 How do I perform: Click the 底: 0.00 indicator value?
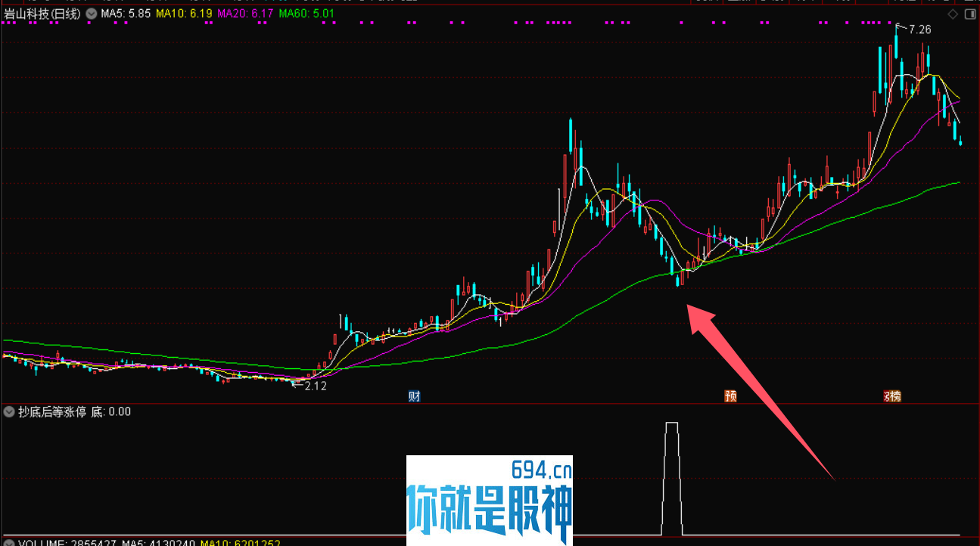tap(111, 412)
